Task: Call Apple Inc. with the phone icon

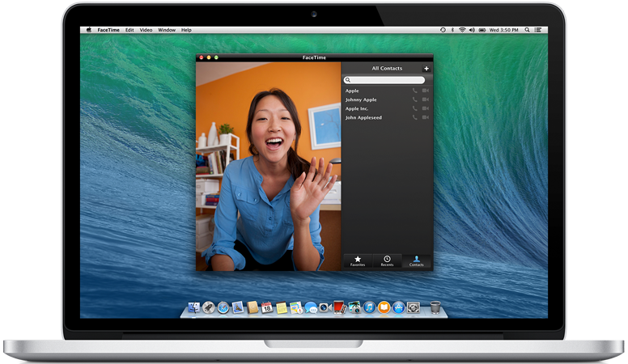Action: point(414,108)
